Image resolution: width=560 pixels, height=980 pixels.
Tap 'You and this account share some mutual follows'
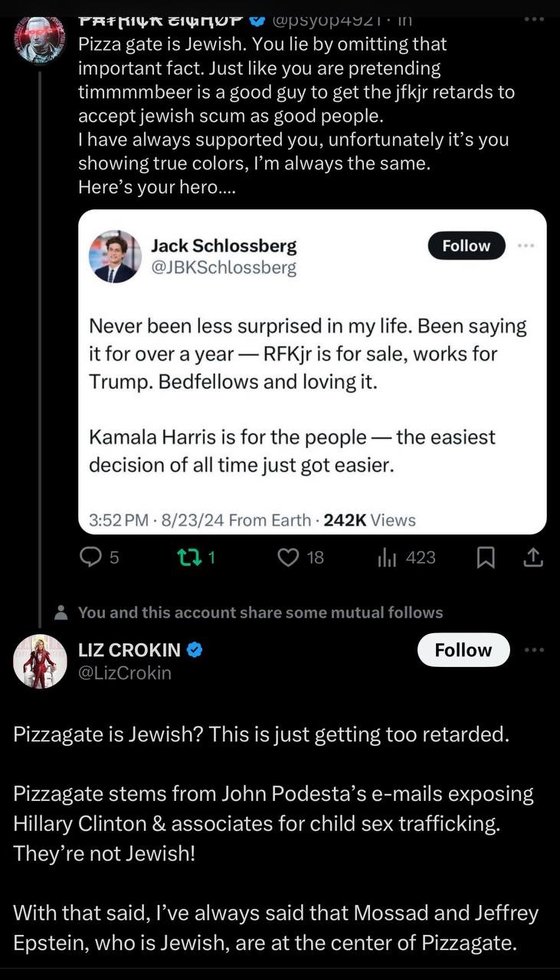tap(260, 612)
